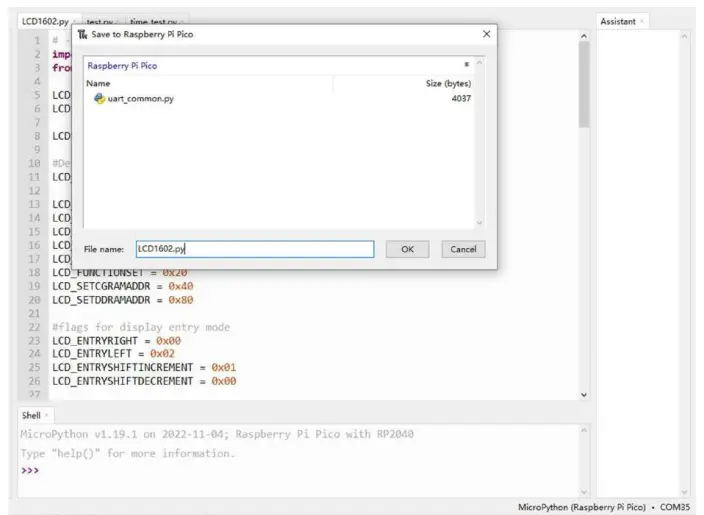Image resolution: width=704 pixels, height=515 pixels.
Task: Click the Shell prompt >>> line
Action: point(30,471)
